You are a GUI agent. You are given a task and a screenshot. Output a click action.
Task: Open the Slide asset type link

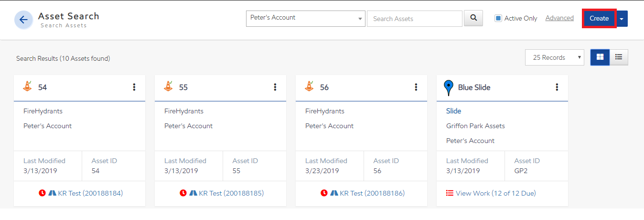coord(453,111)
